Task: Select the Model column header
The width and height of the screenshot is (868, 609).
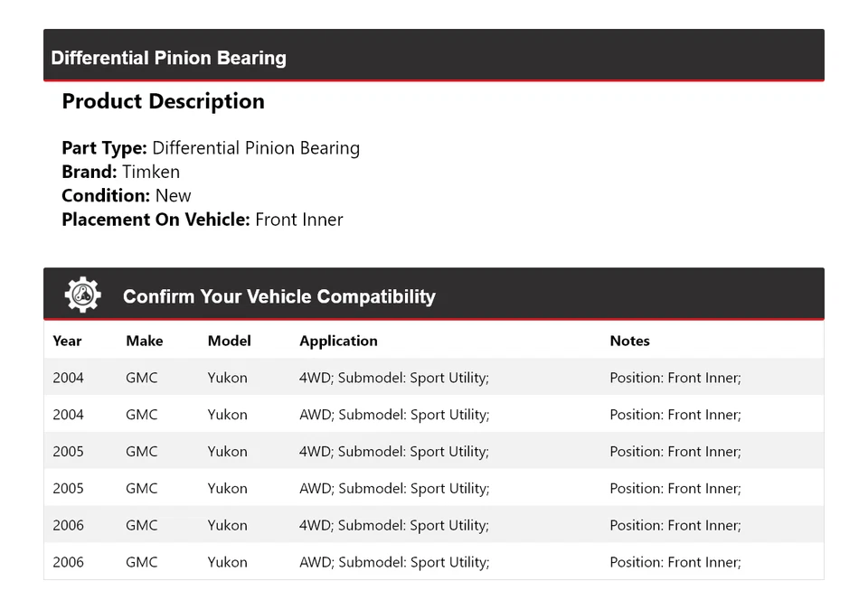Action: coord(230,341)
